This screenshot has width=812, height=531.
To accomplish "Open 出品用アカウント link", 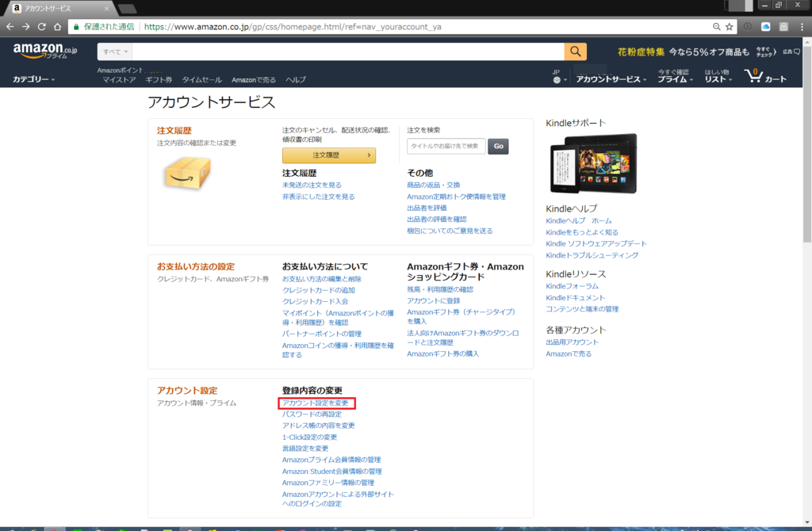I will coord(573,342).
